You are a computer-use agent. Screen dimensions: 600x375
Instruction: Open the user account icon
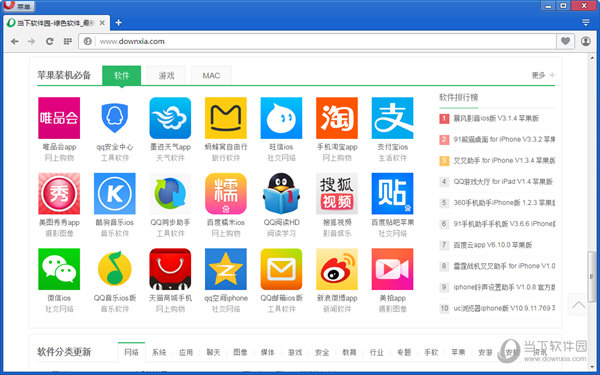pyautogui.click(x=585, y=41)
